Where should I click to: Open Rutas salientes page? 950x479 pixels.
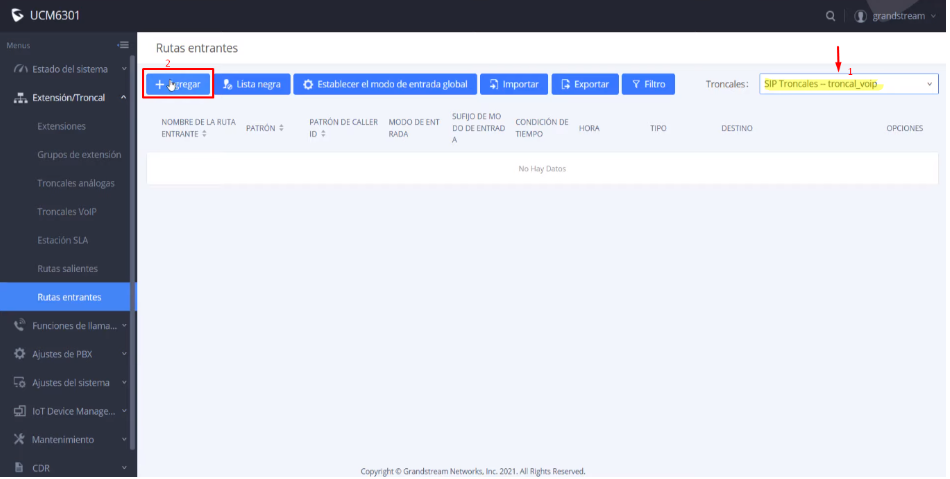pyautogui.click(x=67, y=269)
